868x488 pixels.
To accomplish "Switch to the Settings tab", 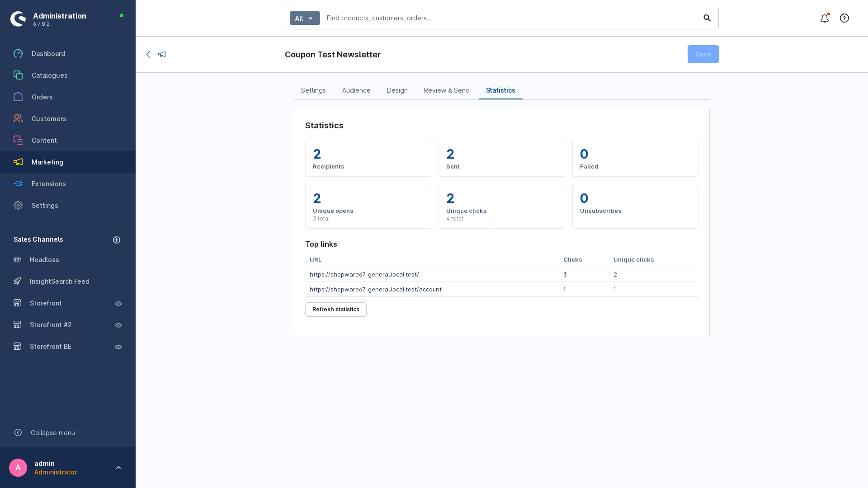I will point(313,90).
